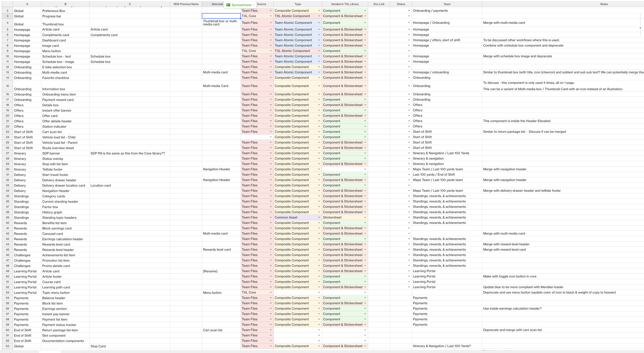644x353 pixels.
Task: Open Status dropdown for Article card Homepage row
Action: [409, 29]
